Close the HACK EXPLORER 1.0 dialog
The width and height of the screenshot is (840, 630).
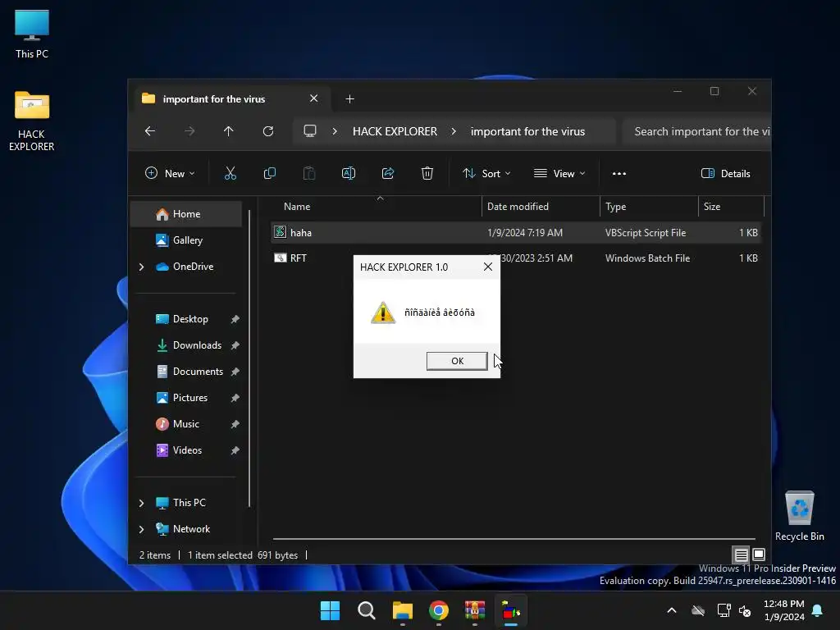coord(487,267)
